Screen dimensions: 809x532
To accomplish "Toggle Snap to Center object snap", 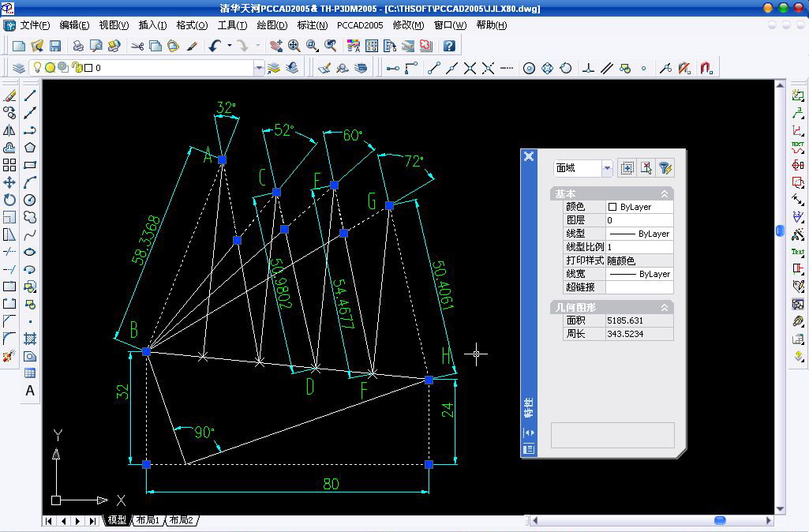I will [x=529, y=68].
